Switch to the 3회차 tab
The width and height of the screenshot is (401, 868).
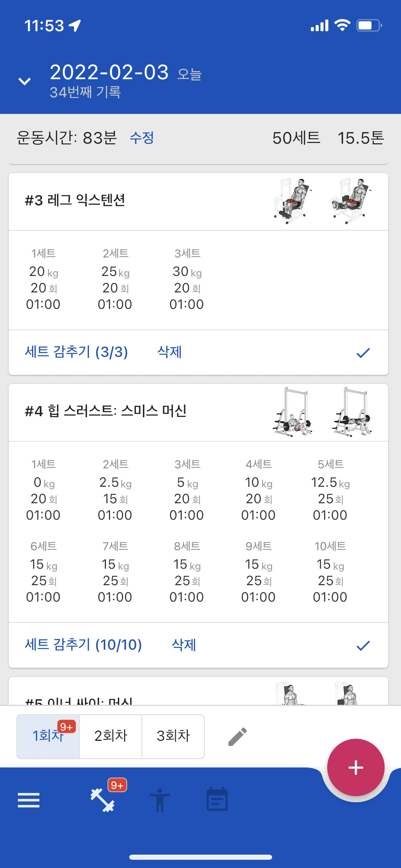(173, 736)
